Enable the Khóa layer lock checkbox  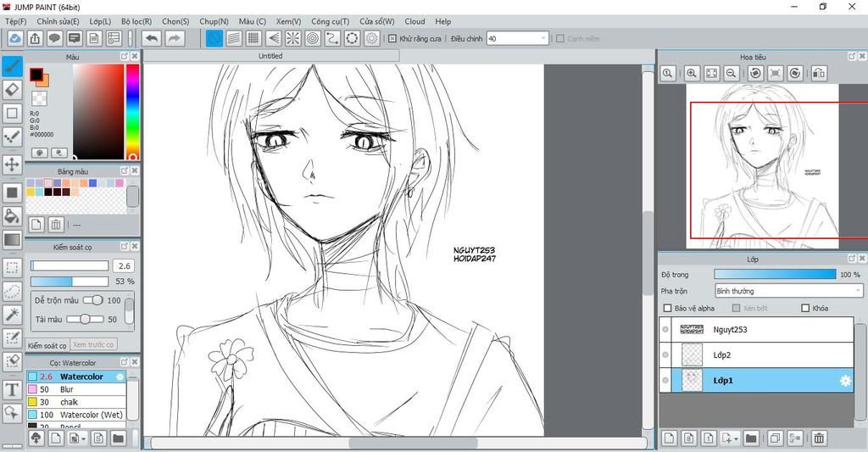[x=805, y=308]
